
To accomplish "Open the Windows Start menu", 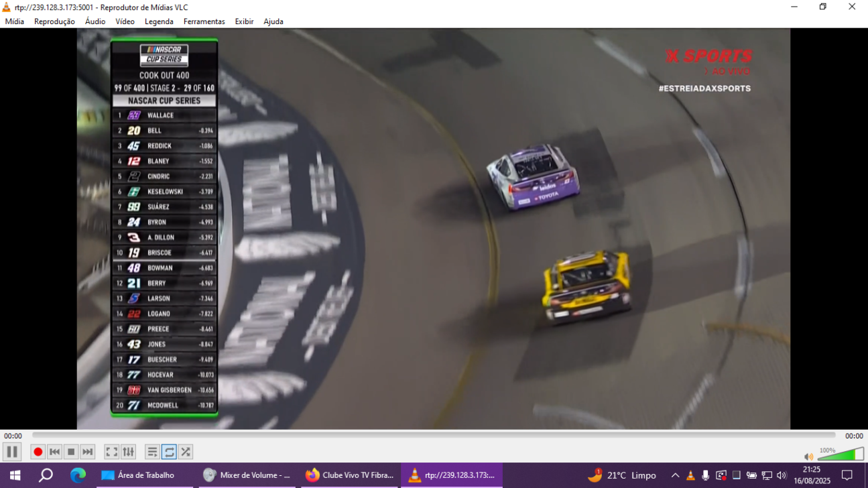I will point(15,475).
